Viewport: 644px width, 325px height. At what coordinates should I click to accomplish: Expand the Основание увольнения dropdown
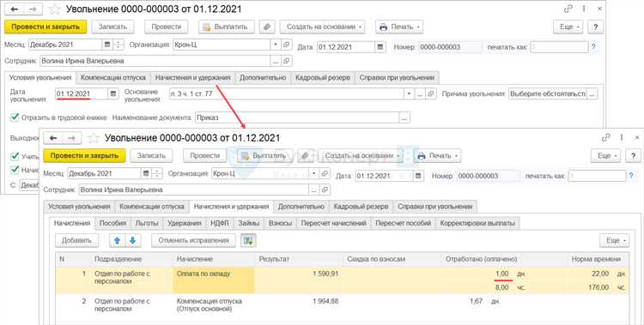click(409, 94)
